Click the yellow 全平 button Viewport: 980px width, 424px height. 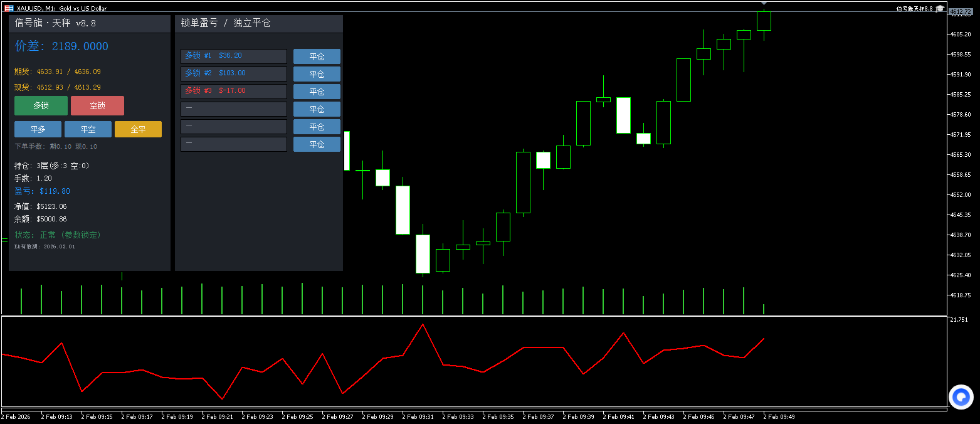coord(138,129)
